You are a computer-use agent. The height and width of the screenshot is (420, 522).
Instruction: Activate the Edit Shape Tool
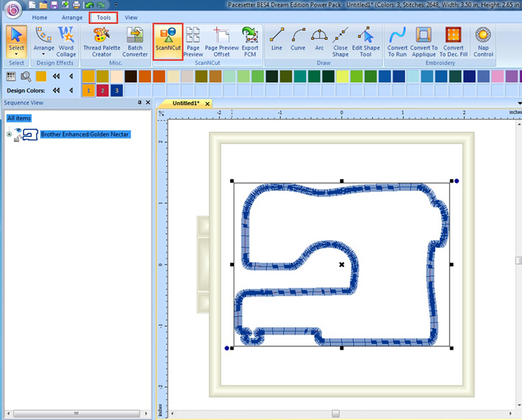(x=366, y=42)
